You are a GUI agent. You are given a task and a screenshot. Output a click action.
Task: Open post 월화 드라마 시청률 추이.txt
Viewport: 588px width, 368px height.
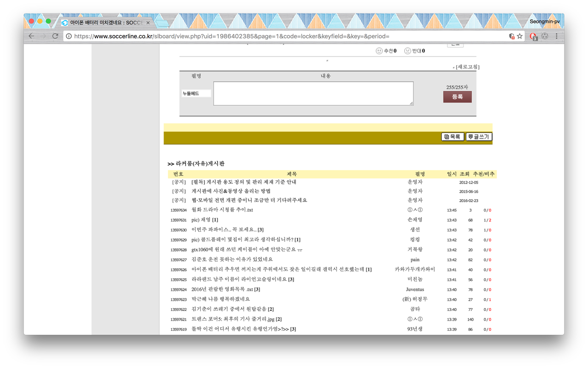(222, 210)
